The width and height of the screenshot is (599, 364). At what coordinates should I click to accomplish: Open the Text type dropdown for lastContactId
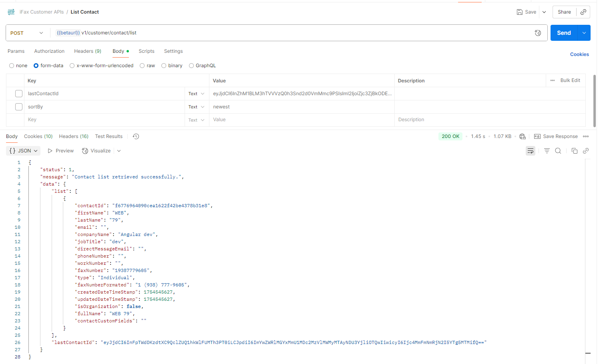click(197, 94)
